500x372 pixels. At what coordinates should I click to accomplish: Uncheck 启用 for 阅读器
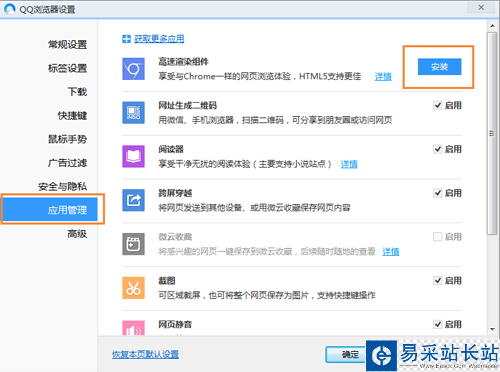coord(437,149)
